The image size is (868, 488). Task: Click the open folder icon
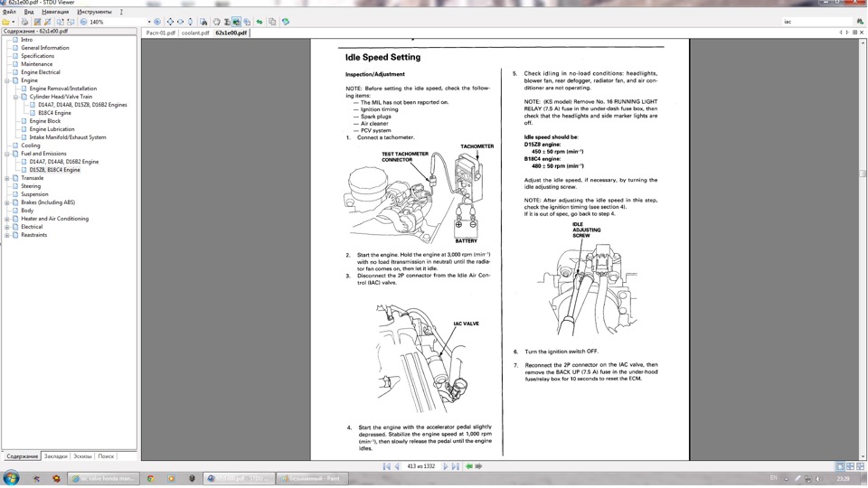[6, 22]
